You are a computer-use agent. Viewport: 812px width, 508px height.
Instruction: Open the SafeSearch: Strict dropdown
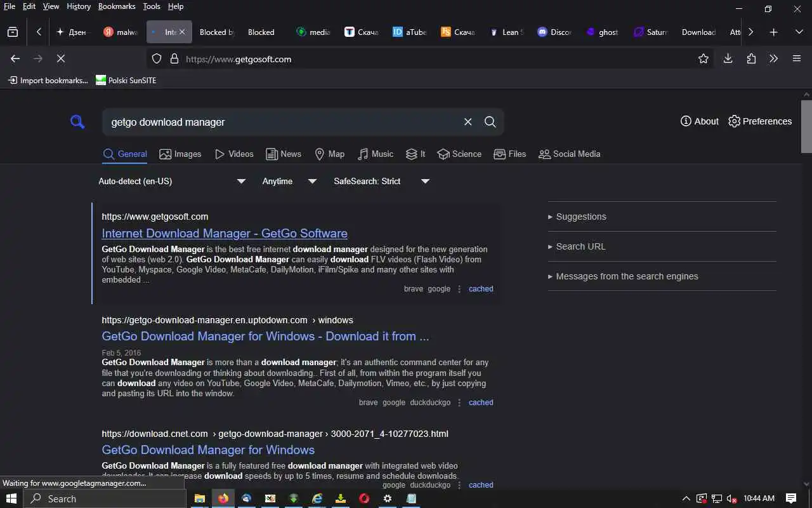(382, 182)
